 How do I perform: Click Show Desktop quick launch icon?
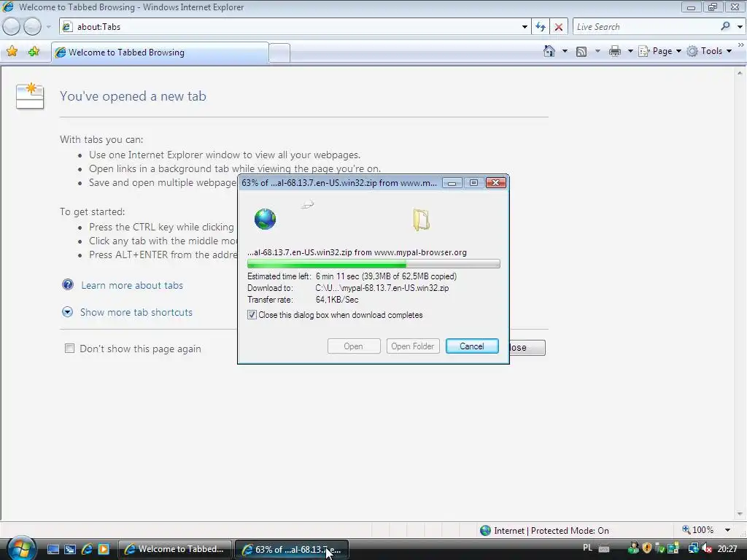pyautogui.click(x=53, y=550)
